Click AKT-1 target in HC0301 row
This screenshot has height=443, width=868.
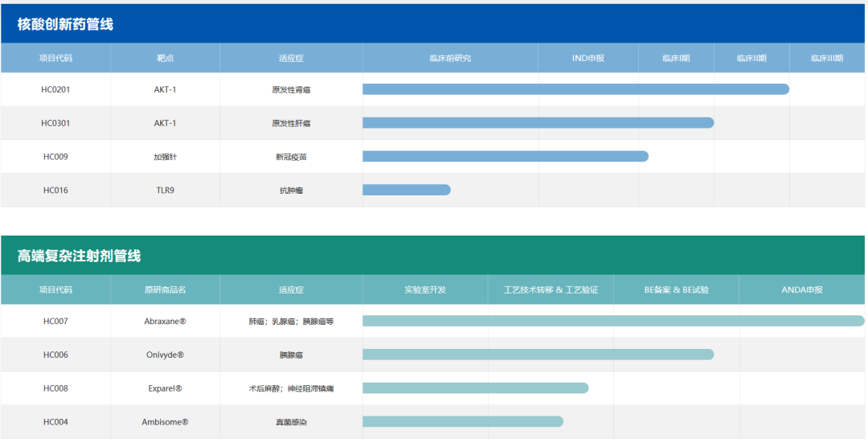165,123
